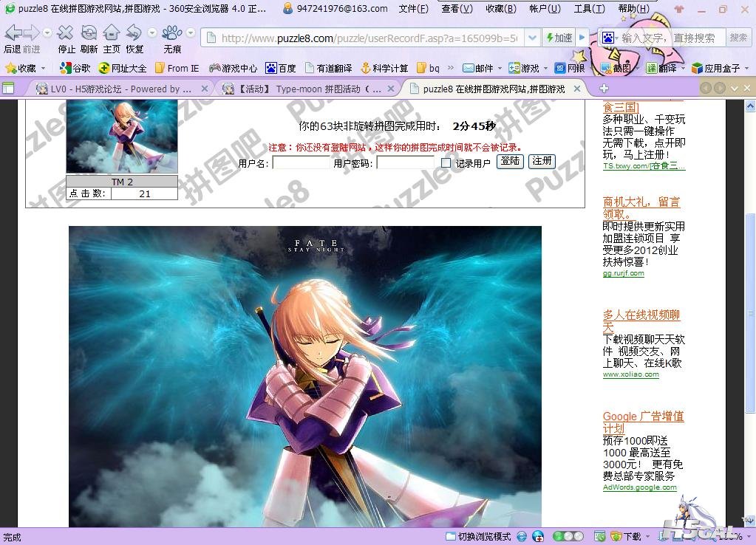The image size is (756, 545).
Task: Open the 百度 bookmark
Action: coord(281,69)
